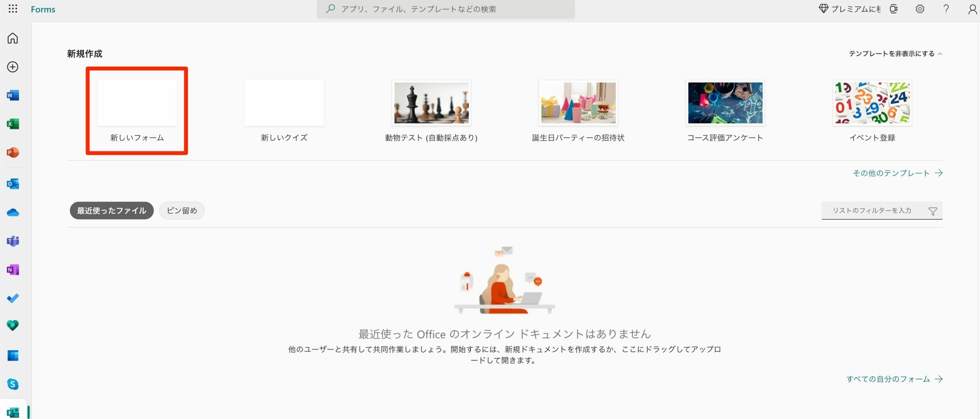This screenshot has width=980, height=419.
Task: Open OneDrive from the sidebar
Action: click(13, 213)
